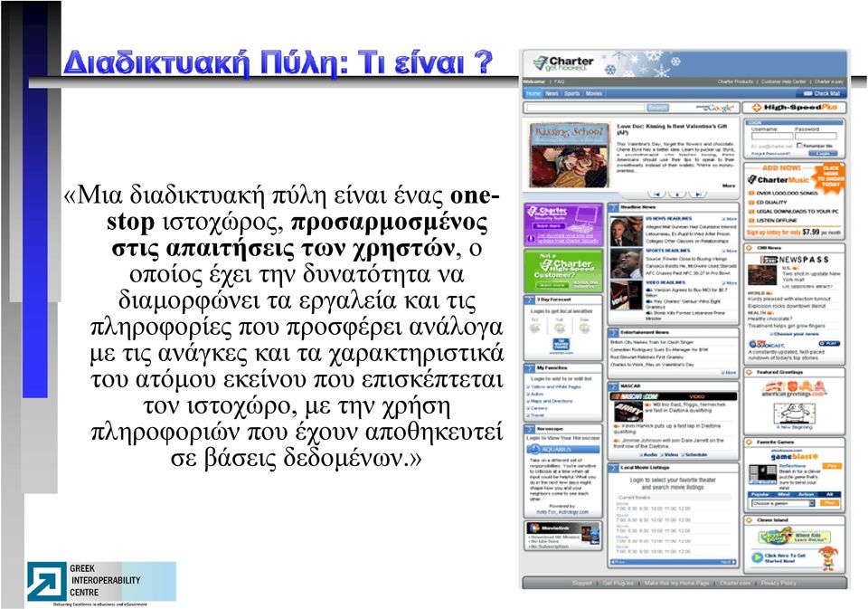Click the Play button beside Reflections game
Image resolution: width=868 pixels, height=609 pixels.
click(x=830, y=466)
